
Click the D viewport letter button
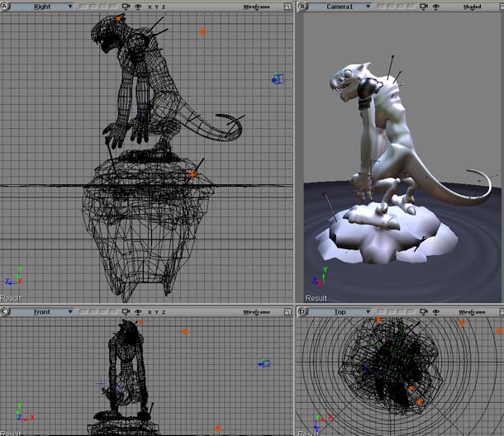(x=302, y=311)
